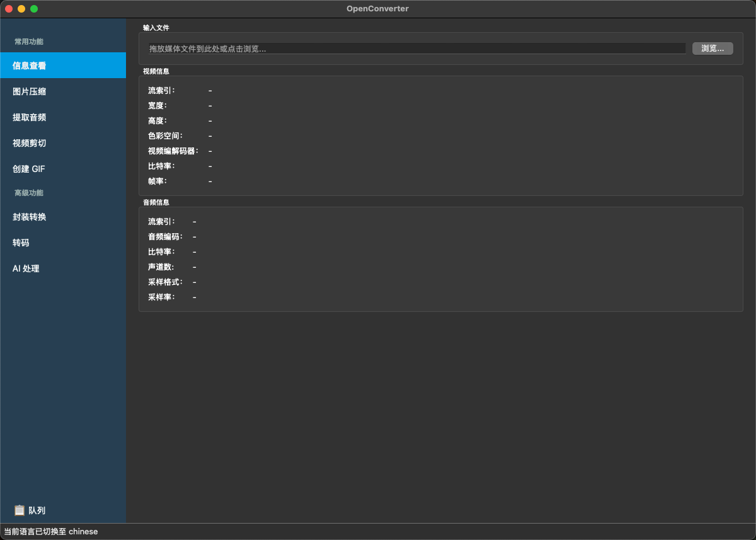Click the 视频编解码器 label
Viewport: 756px width, 540px height.
(173, 151)
